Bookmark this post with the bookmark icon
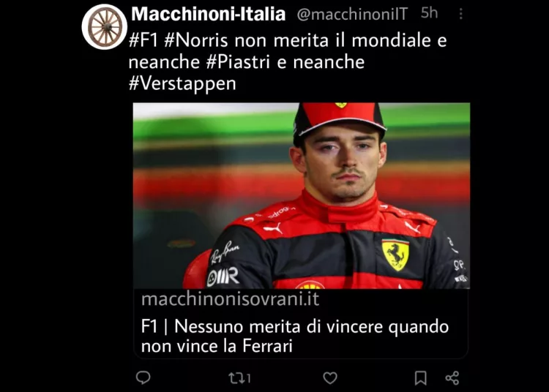 [x=420, y=378]
